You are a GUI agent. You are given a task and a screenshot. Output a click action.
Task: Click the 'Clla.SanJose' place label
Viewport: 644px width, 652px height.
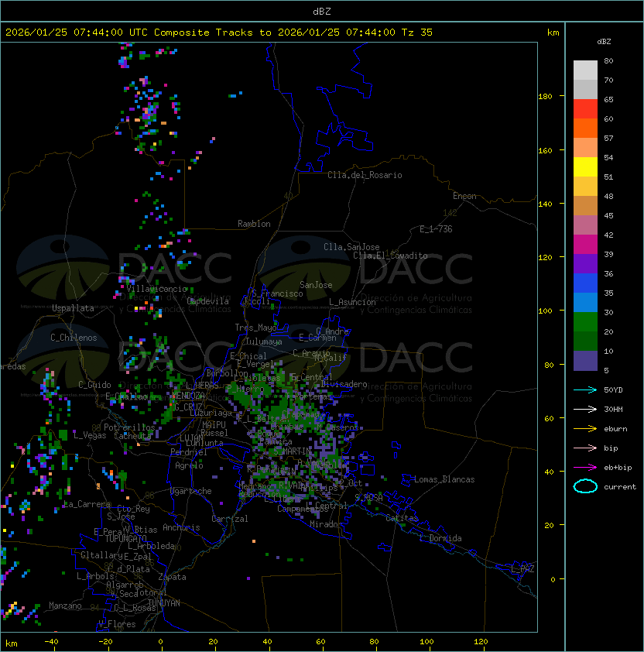click(351, 247)
